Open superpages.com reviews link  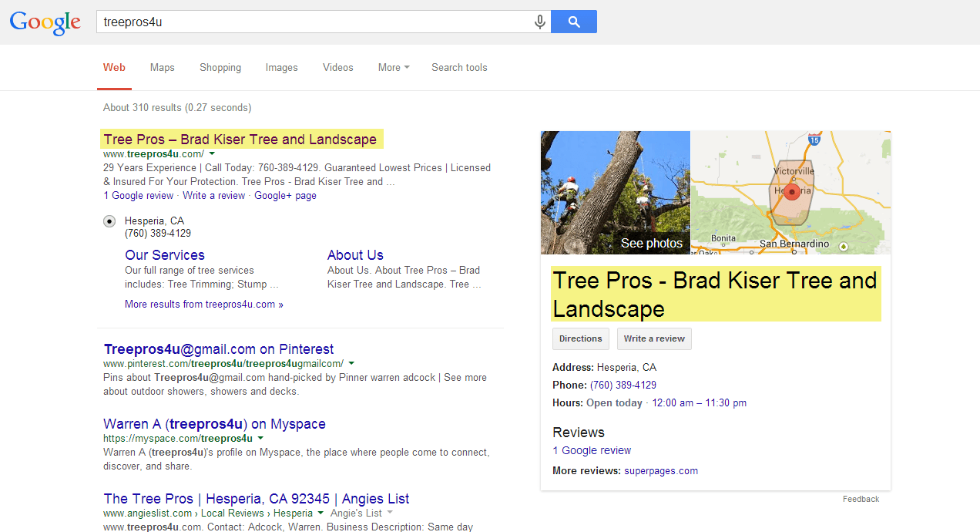coord(661,470)
